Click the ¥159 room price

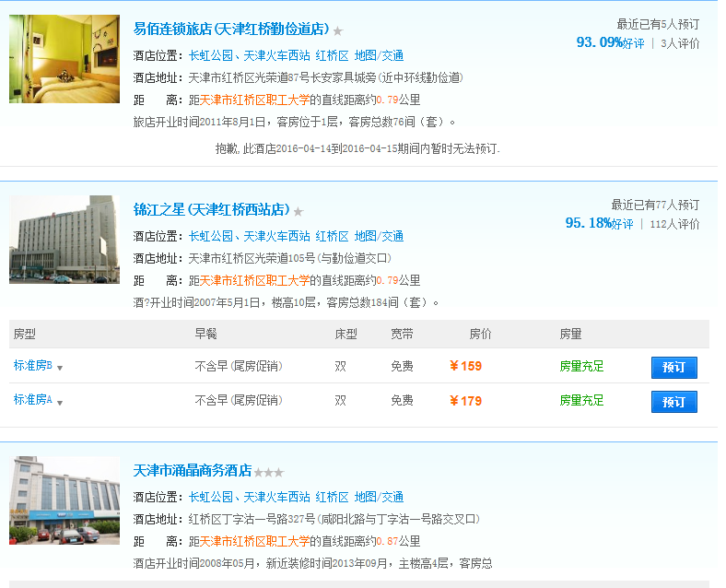coord(466,366)
